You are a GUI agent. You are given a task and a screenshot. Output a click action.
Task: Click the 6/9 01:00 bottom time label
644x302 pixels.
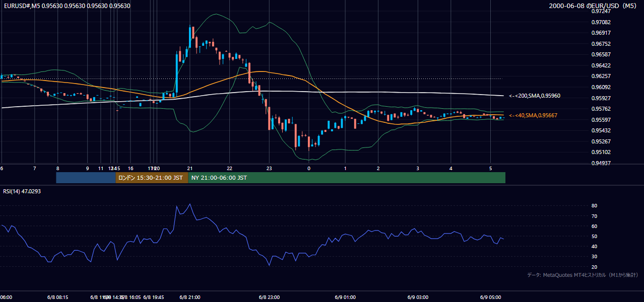(345, 297)
